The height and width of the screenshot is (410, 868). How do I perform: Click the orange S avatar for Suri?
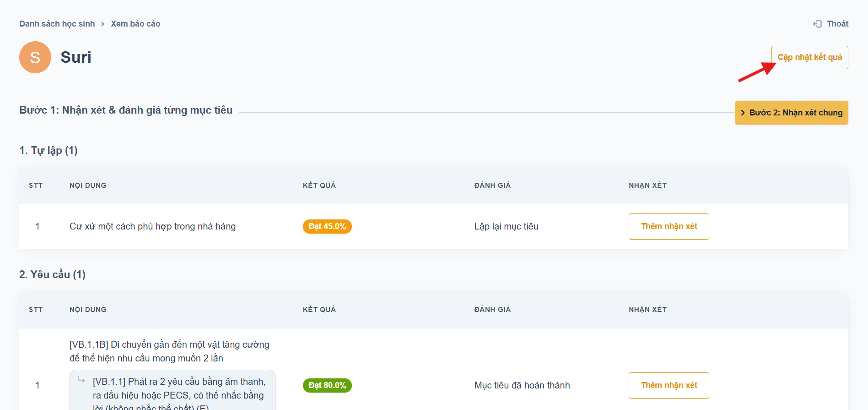[x=35, y=57]
